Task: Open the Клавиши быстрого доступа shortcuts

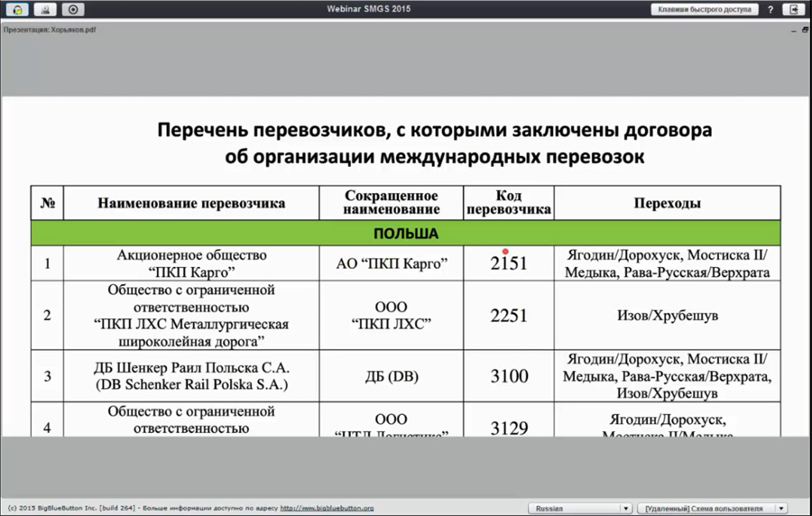Action: 704,9
